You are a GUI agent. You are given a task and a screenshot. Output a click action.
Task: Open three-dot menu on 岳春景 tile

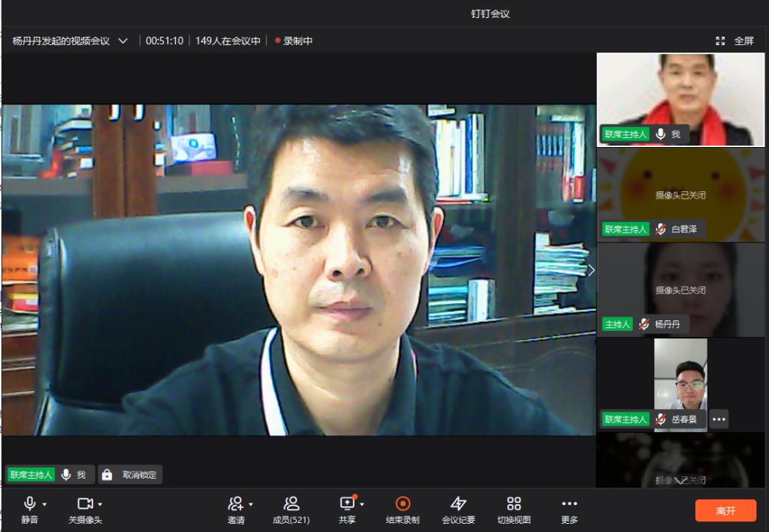(719, 419)
